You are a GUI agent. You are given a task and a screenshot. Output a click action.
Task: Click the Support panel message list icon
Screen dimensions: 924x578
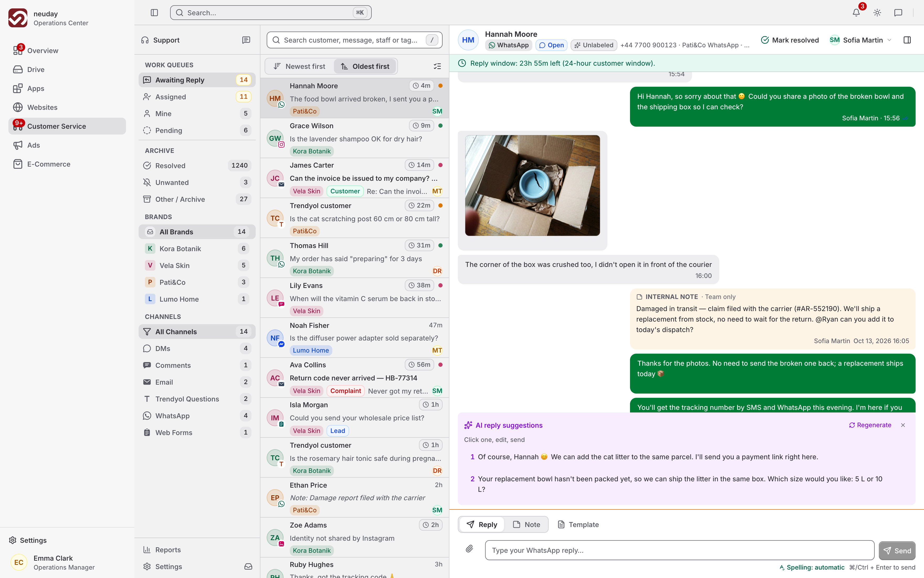point(246,40)
